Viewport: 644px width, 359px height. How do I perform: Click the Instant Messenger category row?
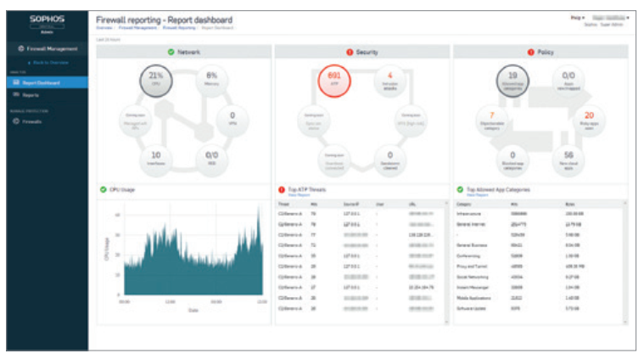tap(538, 288)
